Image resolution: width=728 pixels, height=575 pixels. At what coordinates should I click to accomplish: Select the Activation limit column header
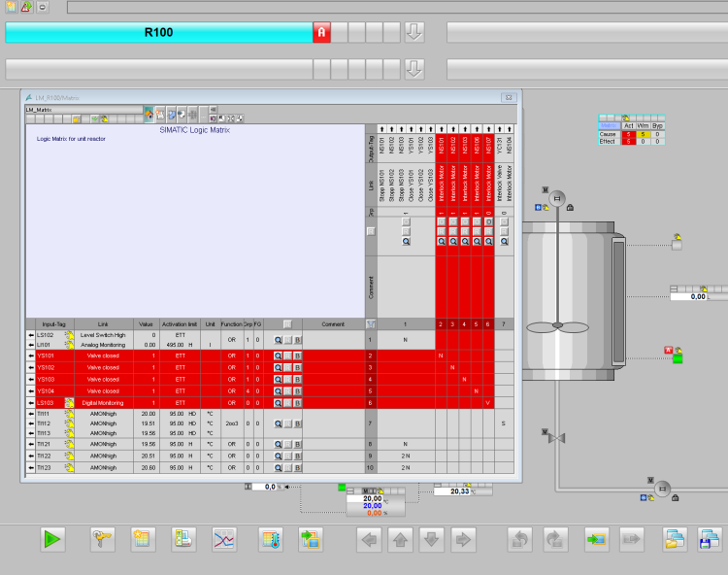point(180,324)
